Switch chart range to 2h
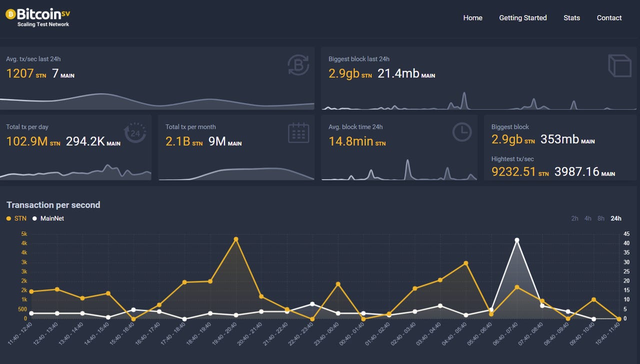The width and height of the screenshot is (640, 364). 574,218
